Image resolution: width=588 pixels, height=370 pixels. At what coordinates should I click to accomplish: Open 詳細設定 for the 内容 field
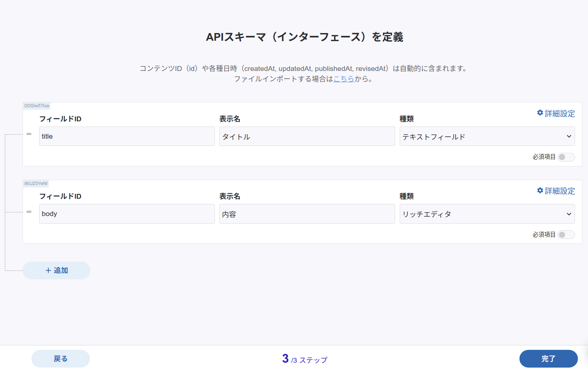pyautogui.click(x=559, y=191)
